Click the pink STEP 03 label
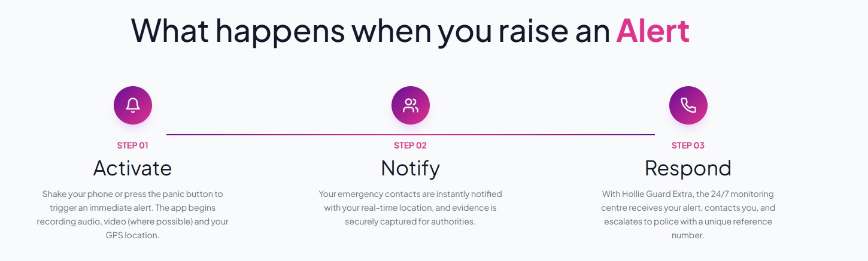This screenshot has height=261, width=868. click(x=688, y=145)
